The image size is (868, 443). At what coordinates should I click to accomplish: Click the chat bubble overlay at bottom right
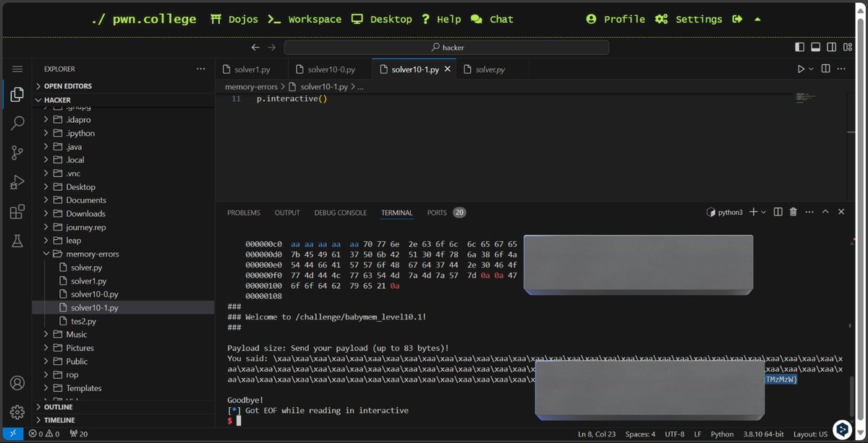841,429
